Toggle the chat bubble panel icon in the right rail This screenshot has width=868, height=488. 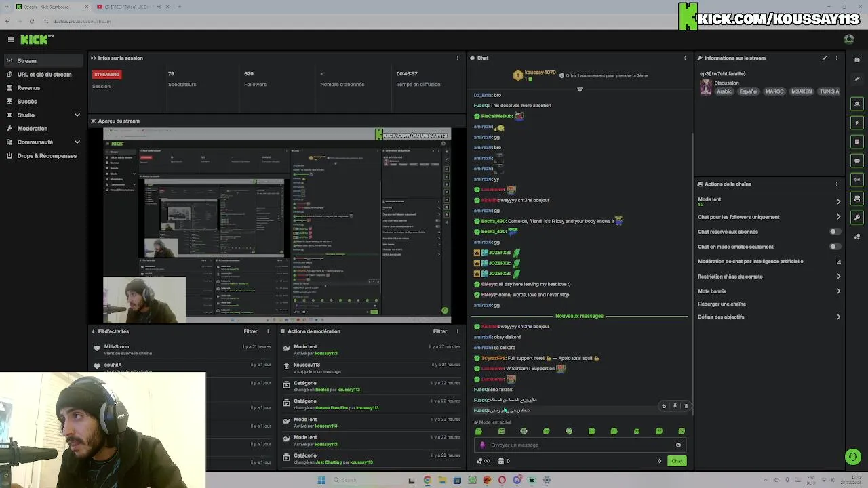pos(857,161)
